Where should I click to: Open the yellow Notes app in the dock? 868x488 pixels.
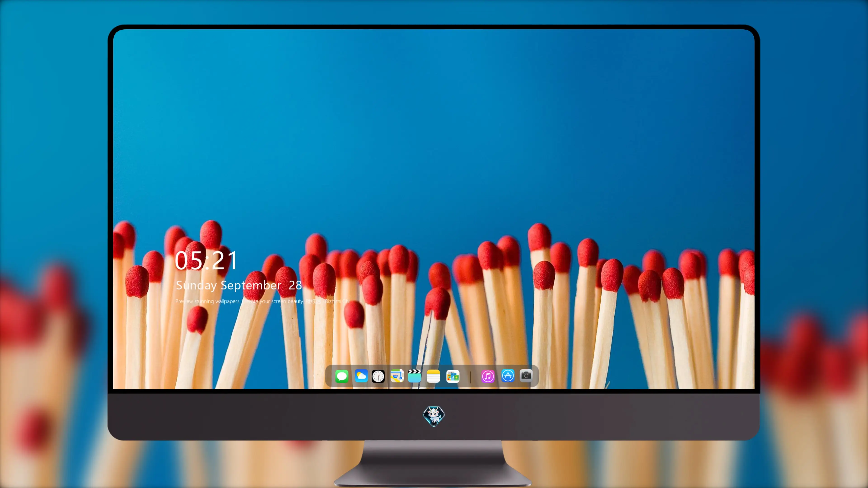[433, 376]
